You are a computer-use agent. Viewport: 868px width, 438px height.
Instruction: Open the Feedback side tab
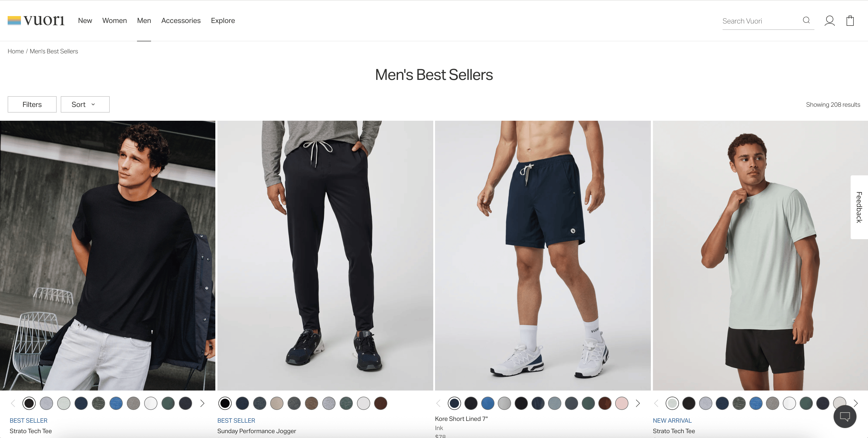coord(859,207)
